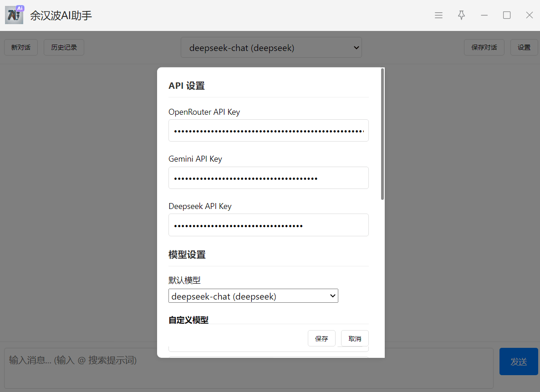Open the 默认模型 default model dropdown
Viewport: 540px width, 392px height.
coord(253,296)
